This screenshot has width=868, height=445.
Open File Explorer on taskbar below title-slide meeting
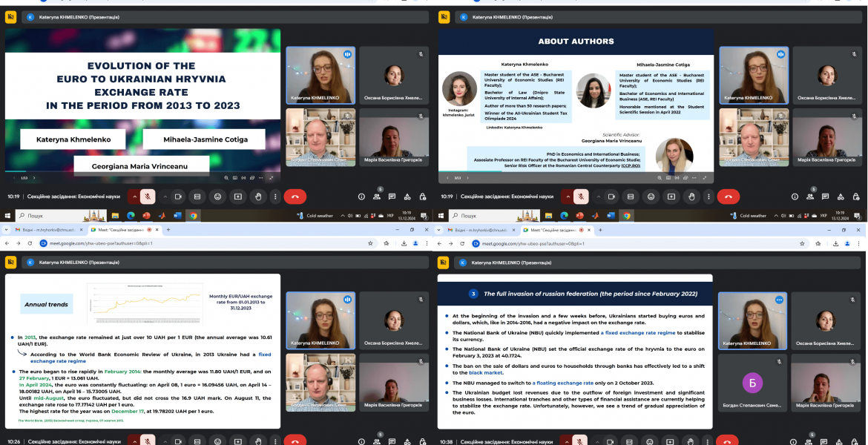click(115, 215)
